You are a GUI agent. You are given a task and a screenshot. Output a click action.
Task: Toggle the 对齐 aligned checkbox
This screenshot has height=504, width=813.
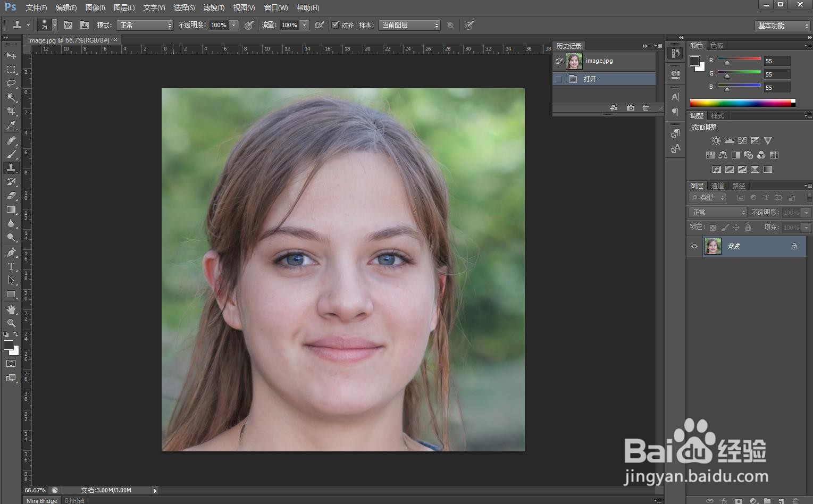click(336, 25)
